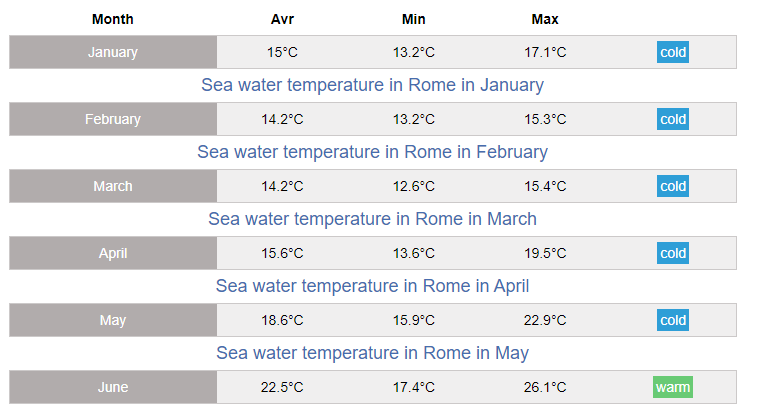Screen dimensions: 760x410
Task: Click the June month cell
Action: pos(113,387)
